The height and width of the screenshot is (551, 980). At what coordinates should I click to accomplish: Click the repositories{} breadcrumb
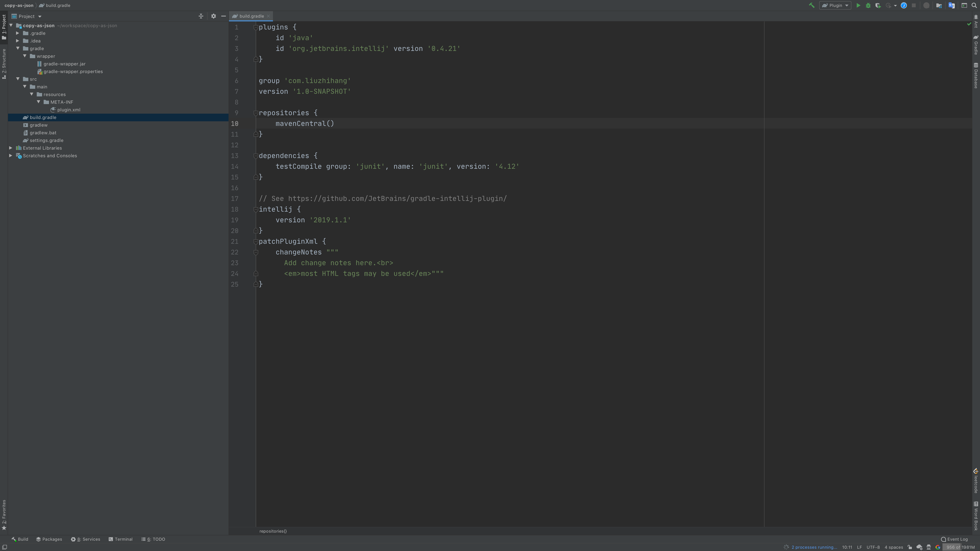pos(273,531)
